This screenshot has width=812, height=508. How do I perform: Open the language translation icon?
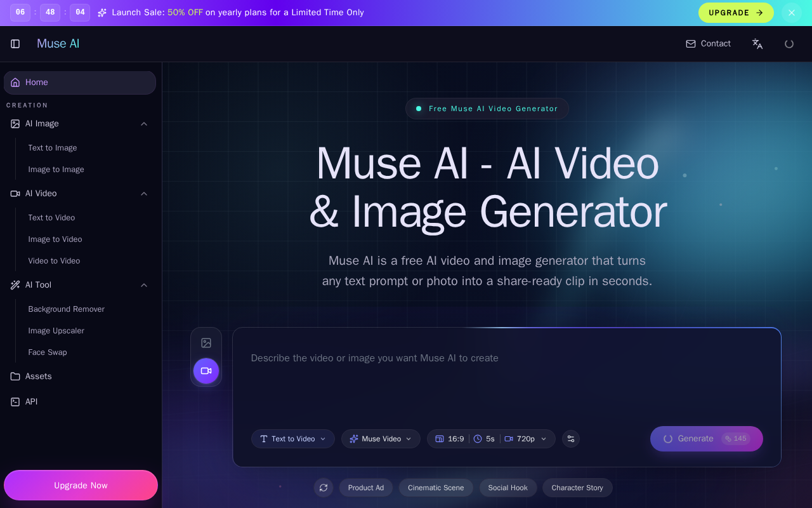(x=757, y=44)
